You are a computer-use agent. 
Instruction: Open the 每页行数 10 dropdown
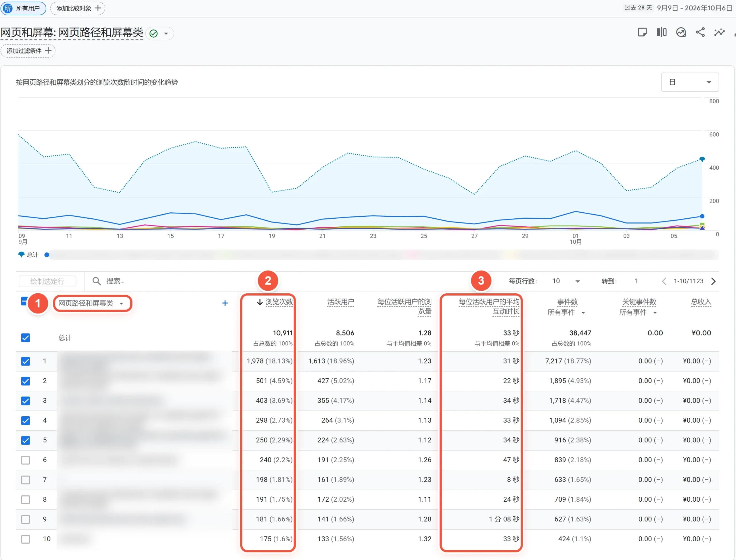coord(566,281)
